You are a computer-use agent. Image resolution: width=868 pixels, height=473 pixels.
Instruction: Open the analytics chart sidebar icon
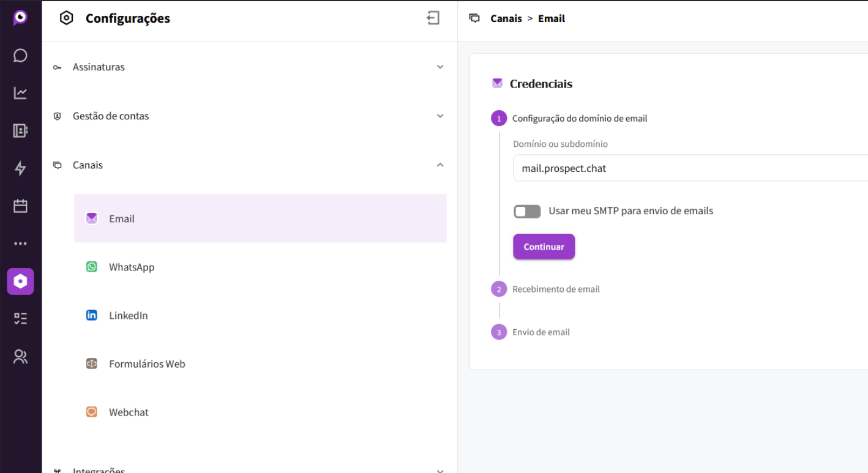[20, 93]
